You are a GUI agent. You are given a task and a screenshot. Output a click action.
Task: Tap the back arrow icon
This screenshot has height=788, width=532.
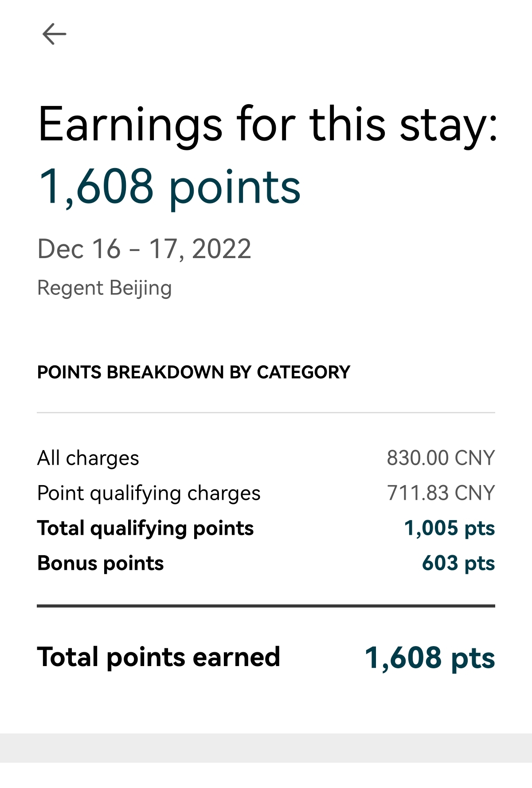pyautogui.click(x=54, y=34)
